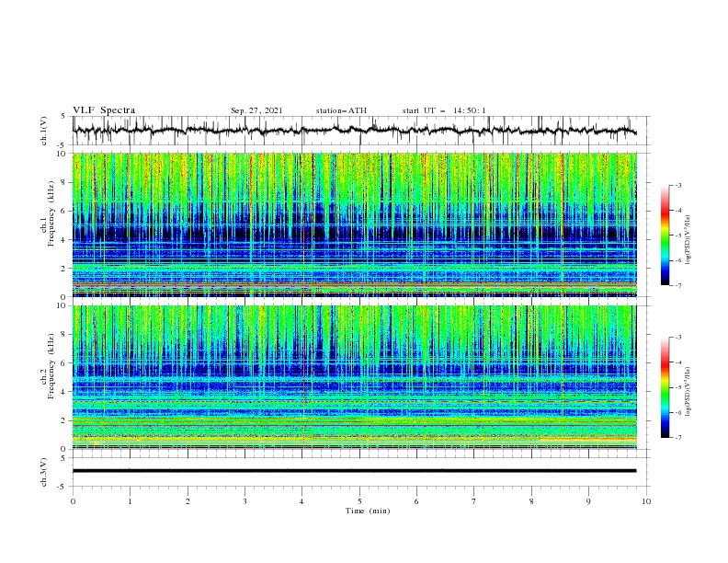Click the "Time (min)" axis label
The width and height of the screenshot is (728, 563).
368,511
